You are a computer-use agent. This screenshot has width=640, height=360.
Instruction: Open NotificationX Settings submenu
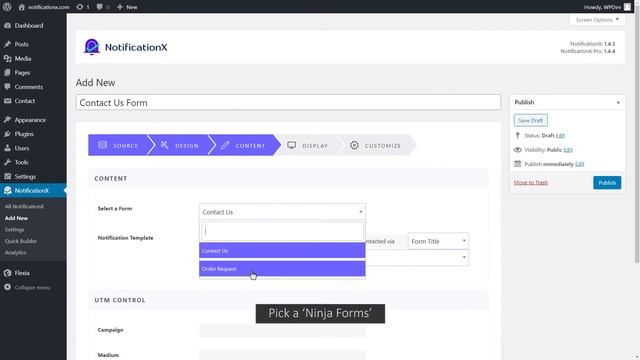(x=14, y=229)
